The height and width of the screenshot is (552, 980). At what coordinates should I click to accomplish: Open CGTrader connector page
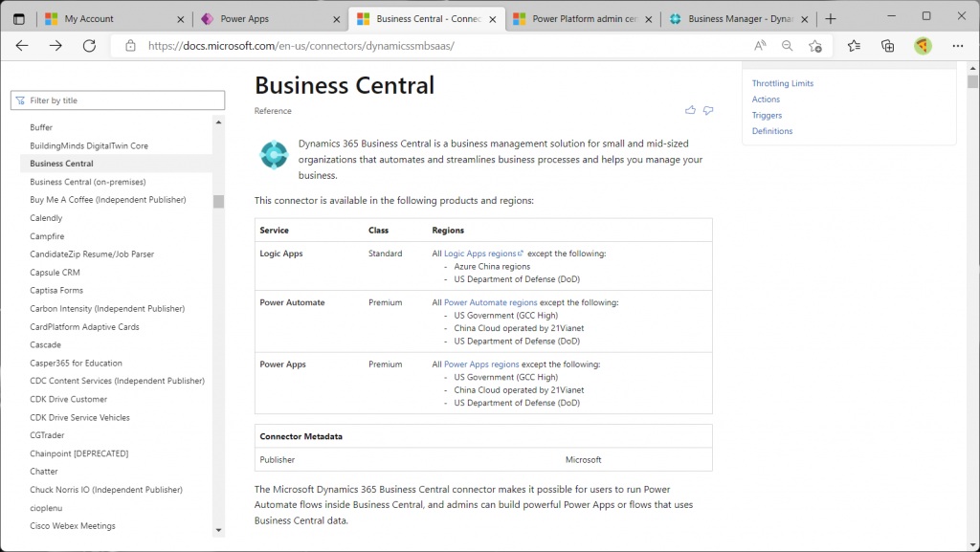coord(47,435)
